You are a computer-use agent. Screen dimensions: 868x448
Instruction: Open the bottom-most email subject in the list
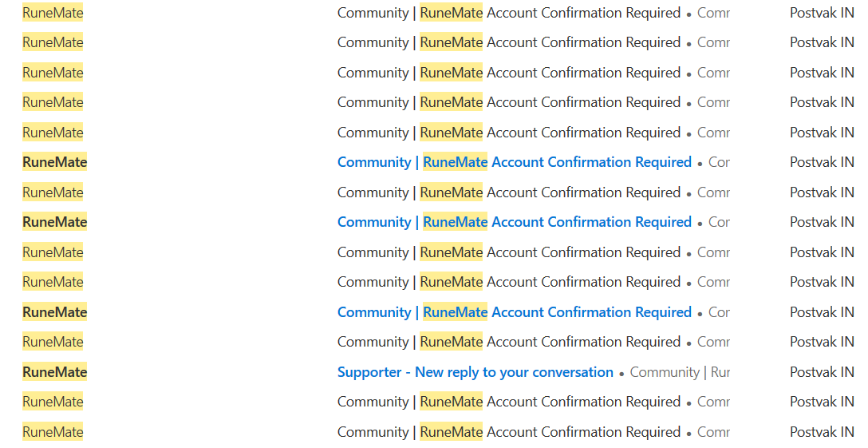click(508, 432)
